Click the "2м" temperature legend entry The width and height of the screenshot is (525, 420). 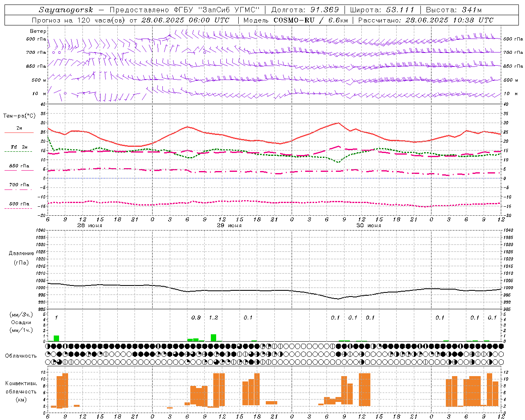(x=19, y=128)
